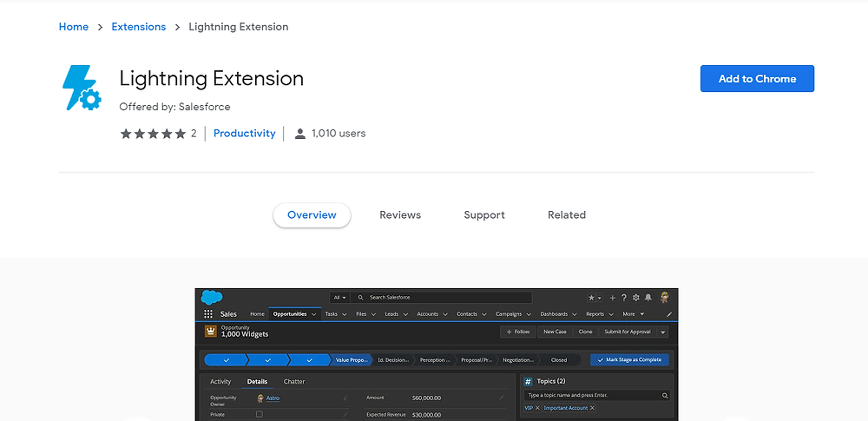Click the Search Salesforce input field
Image resolution: width=868 pixels, height=421 pixels.
[x=442, y=298]
